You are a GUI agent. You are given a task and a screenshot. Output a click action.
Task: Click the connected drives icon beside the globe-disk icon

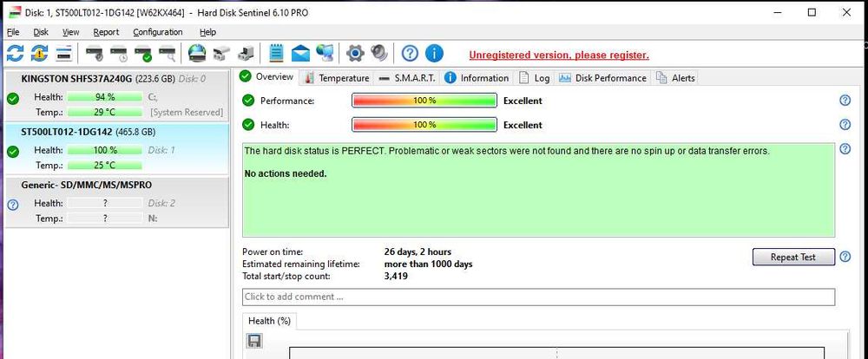(x=221, y=54)
